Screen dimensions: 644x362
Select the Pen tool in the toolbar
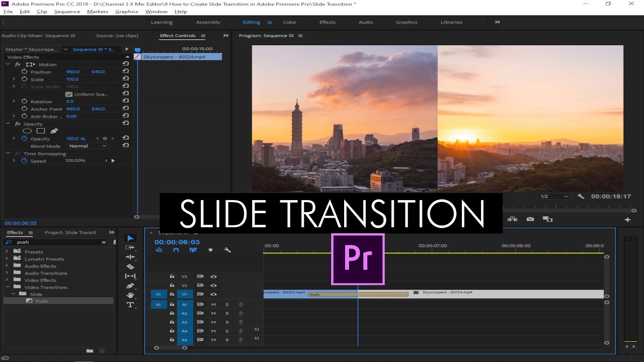pyautogui.click(x=130, y=286)
